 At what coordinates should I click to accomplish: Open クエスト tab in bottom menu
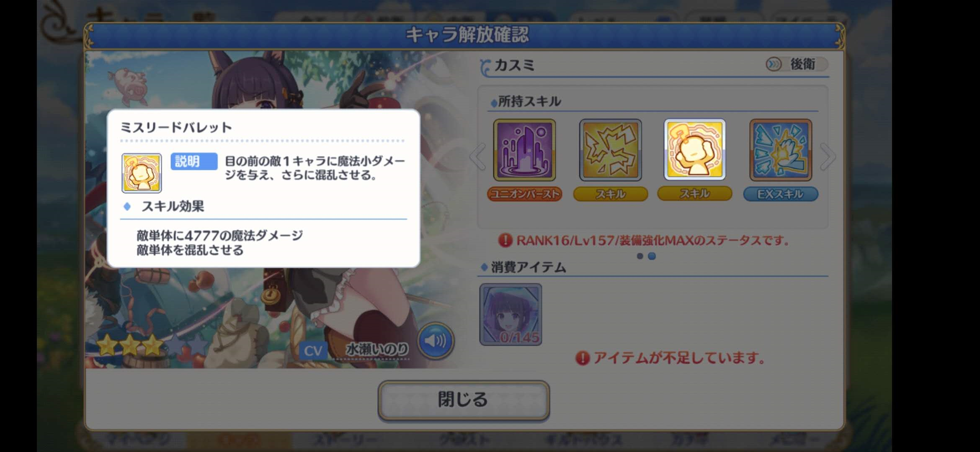[x=464, y=440]
